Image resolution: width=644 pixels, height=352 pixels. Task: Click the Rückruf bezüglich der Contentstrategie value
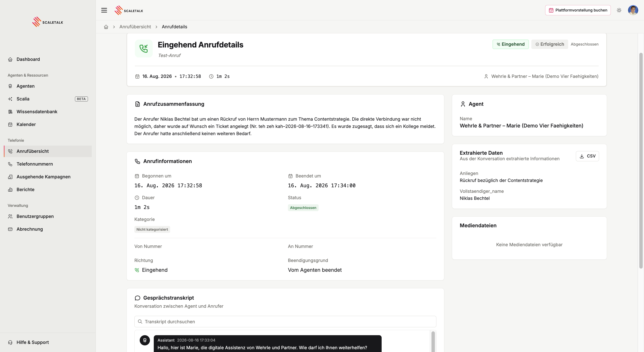click(x=501, y=180)
